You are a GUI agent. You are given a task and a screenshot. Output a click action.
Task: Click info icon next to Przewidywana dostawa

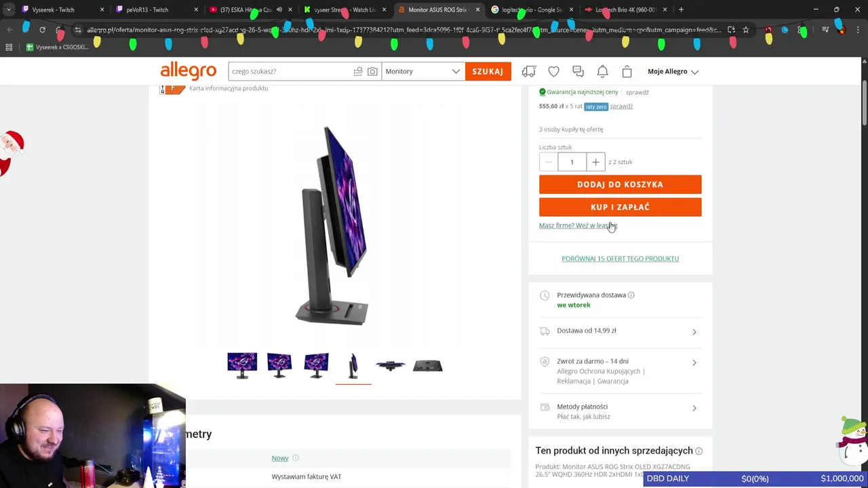pos(631,295)
